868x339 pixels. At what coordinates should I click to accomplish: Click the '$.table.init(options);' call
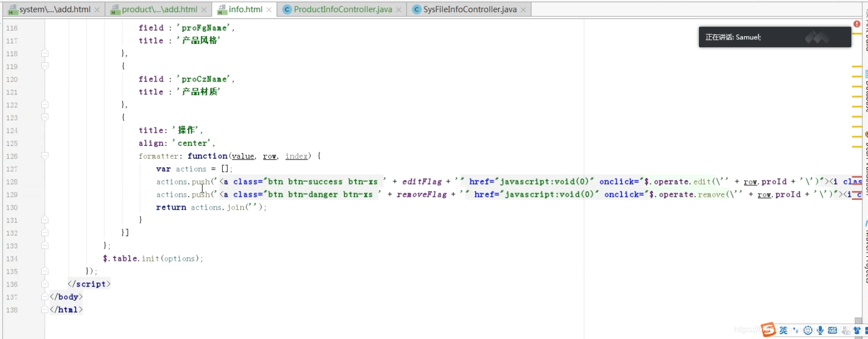[153, 258]
